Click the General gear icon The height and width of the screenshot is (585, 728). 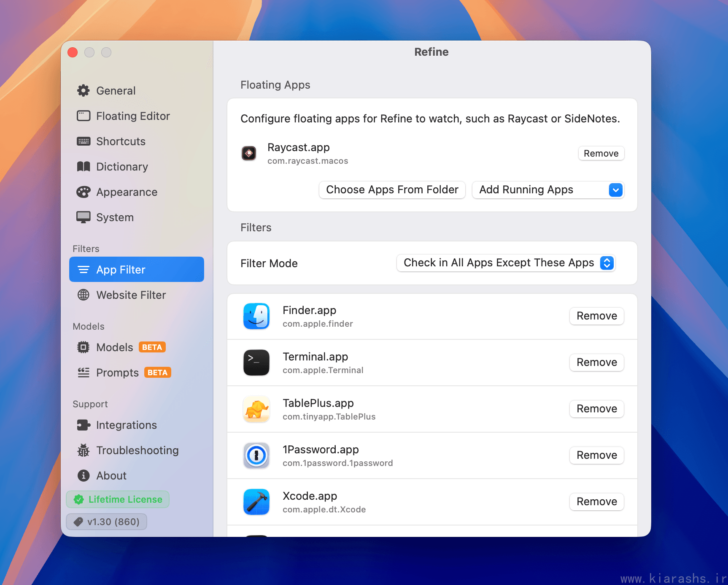pos(84,90)
